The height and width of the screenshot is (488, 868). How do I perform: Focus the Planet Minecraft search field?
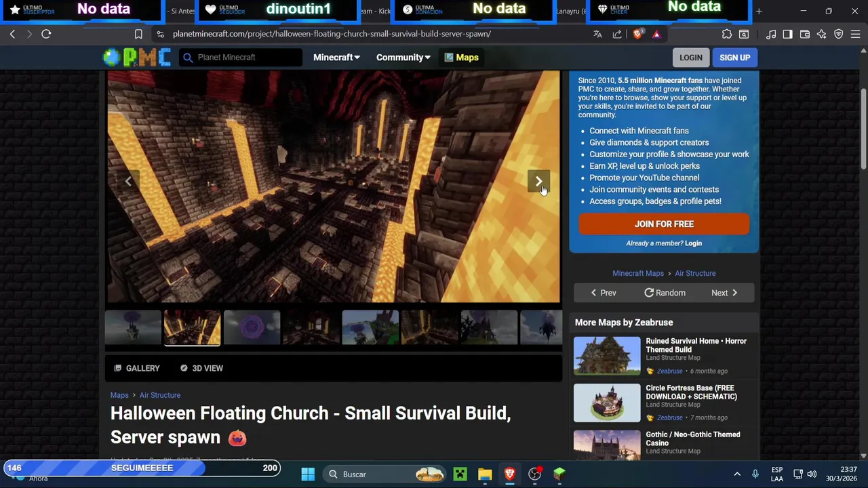tap(241, 58)
